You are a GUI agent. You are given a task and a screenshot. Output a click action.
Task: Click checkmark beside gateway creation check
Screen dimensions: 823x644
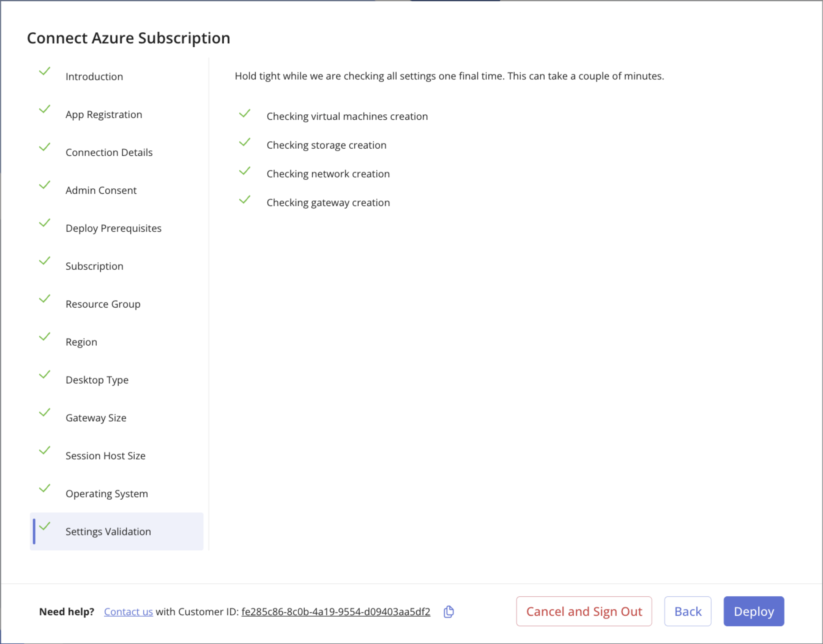pyautogui.click(x=245, y=199)
